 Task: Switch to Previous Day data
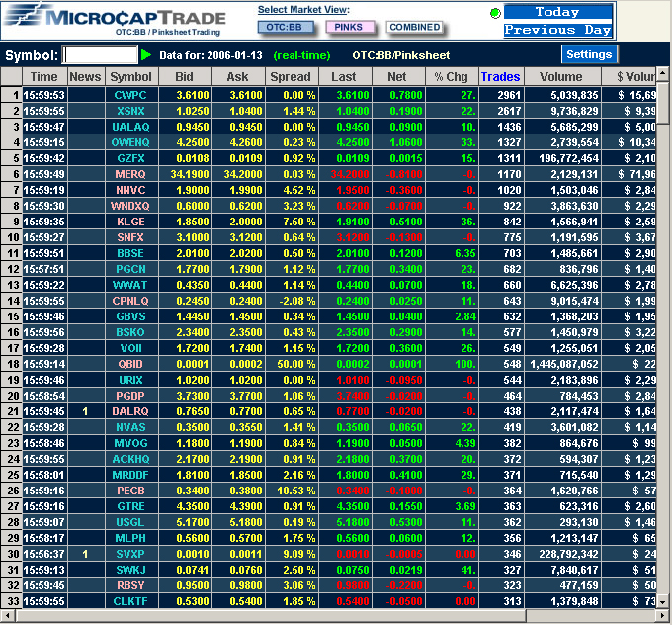point(557,30)
